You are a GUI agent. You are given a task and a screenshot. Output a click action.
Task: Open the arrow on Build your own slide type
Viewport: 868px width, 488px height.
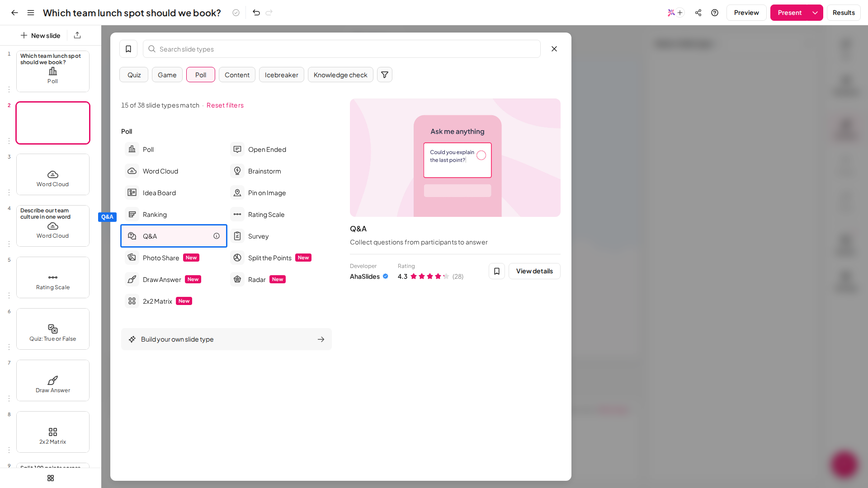tap(321, 339)
